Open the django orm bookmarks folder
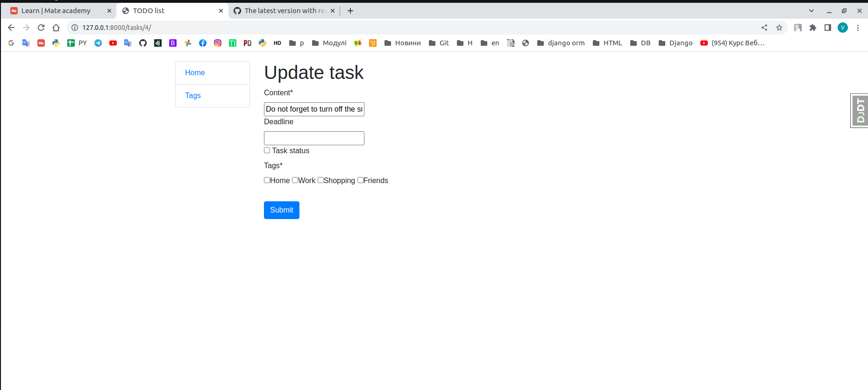 [561, 43]
